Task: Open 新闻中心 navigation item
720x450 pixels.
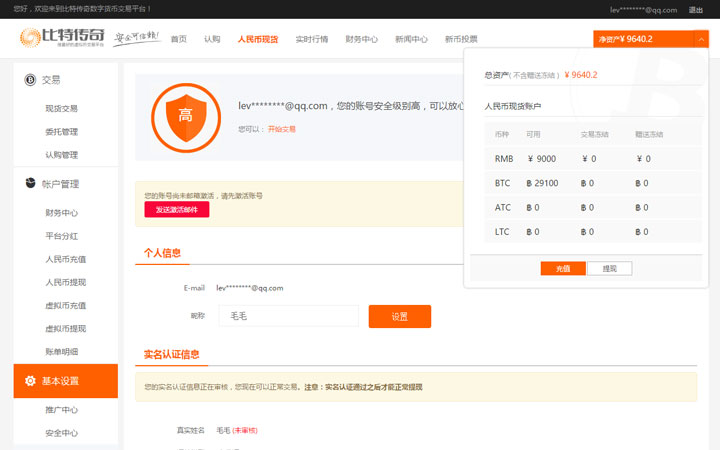Action: pos(411,39)
